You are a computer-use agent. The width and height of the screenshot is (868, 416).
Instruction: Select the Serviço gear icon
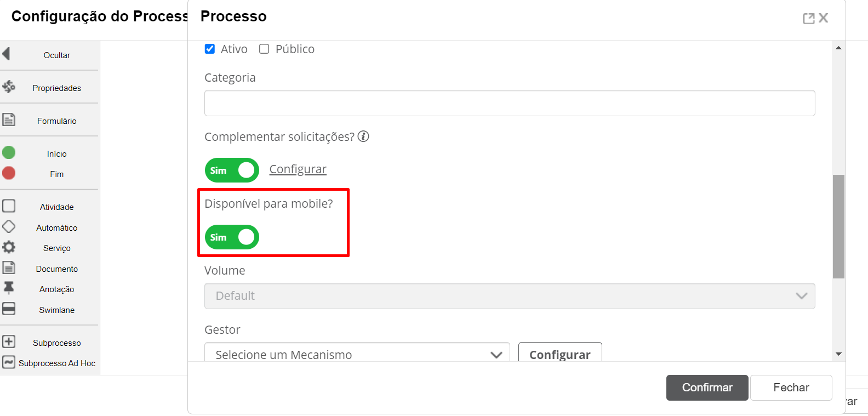coord(9,247)
